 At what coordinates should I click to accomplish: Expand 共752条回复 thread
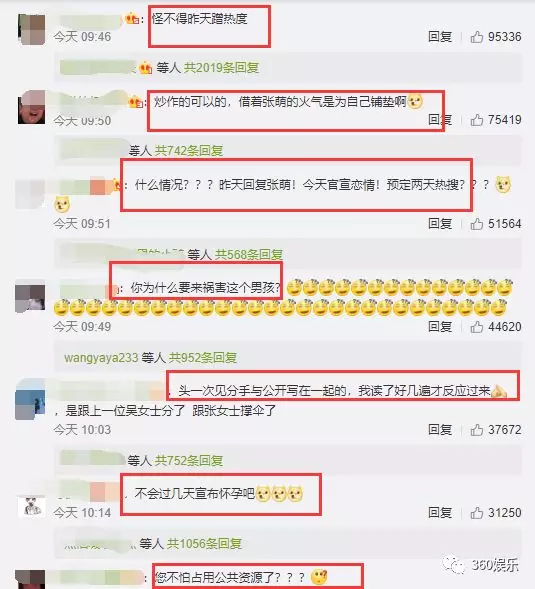pos(189,461)
